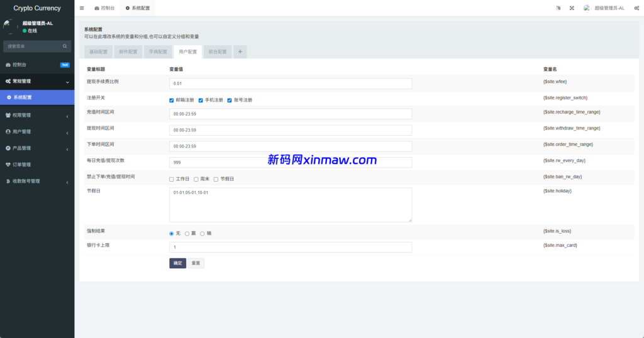This screenshot has width=644, height=338.
Task: Click the top-right user avatar image
Action: (587, 8)
